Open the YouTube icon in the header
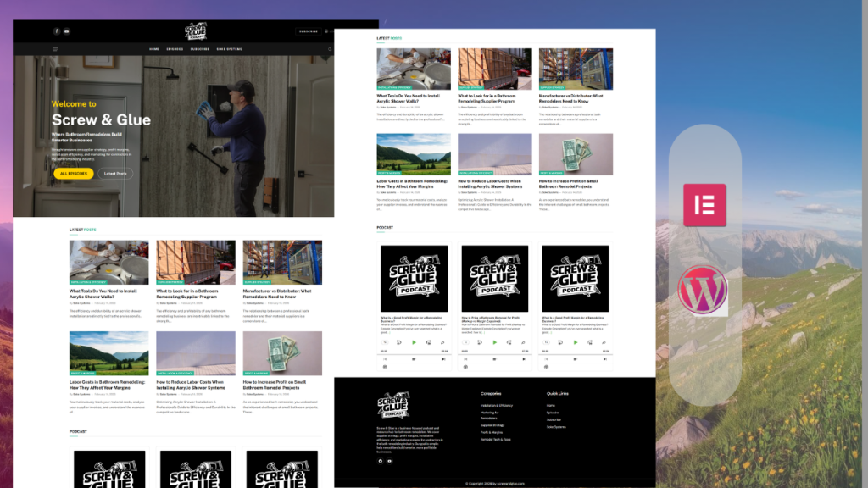 pyautogui.click(x=66, y=31)
